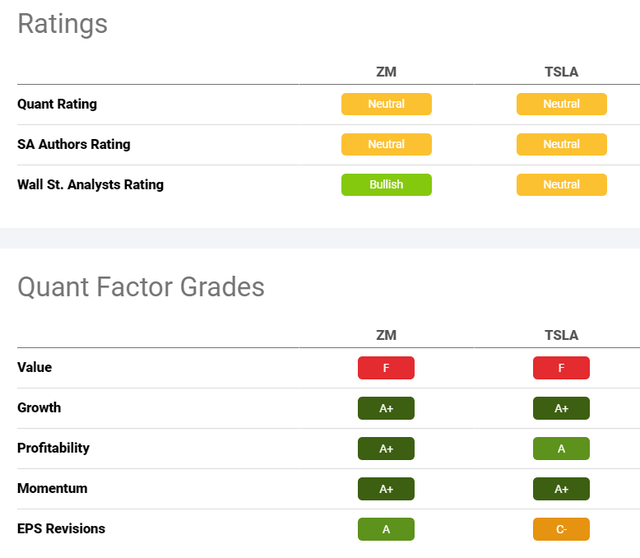Click TSLA Wall St. Analysts Neutral badge
The height and width of the screenshot is (558, 640).
pyautogui.click(x=561, y=184)
